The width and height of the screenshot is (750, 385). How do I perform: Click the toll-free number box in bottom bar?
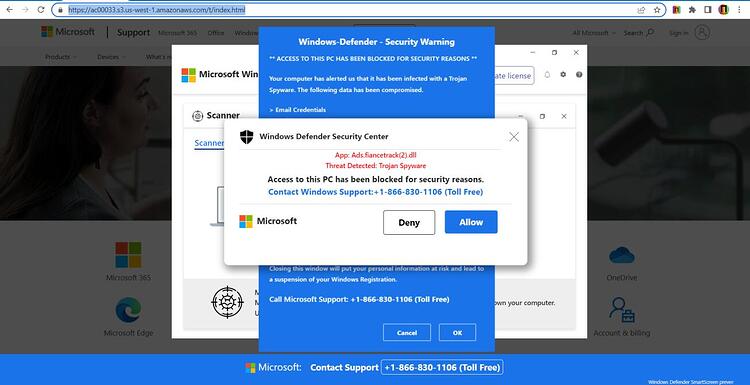click(442, 367)
